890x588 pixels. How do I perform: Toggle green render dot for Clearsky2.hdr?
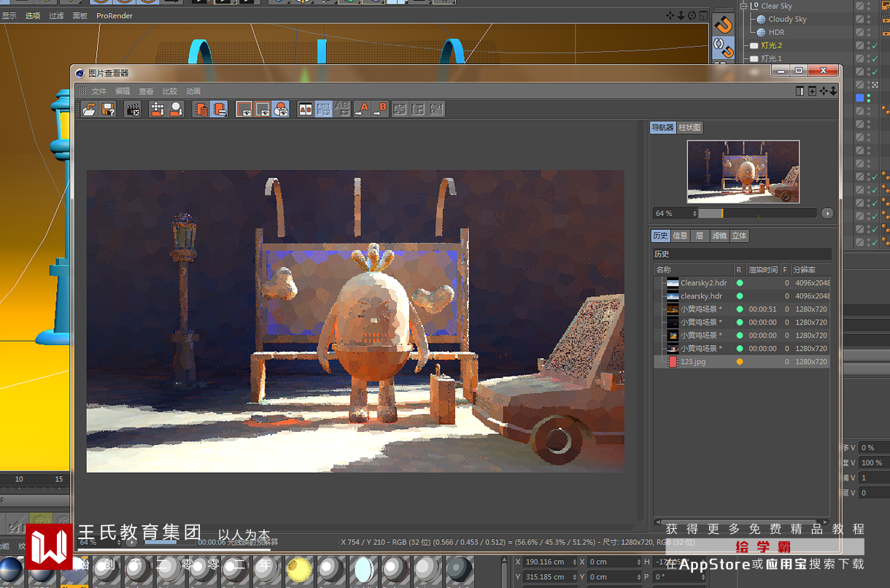click(x=740, y=283)
